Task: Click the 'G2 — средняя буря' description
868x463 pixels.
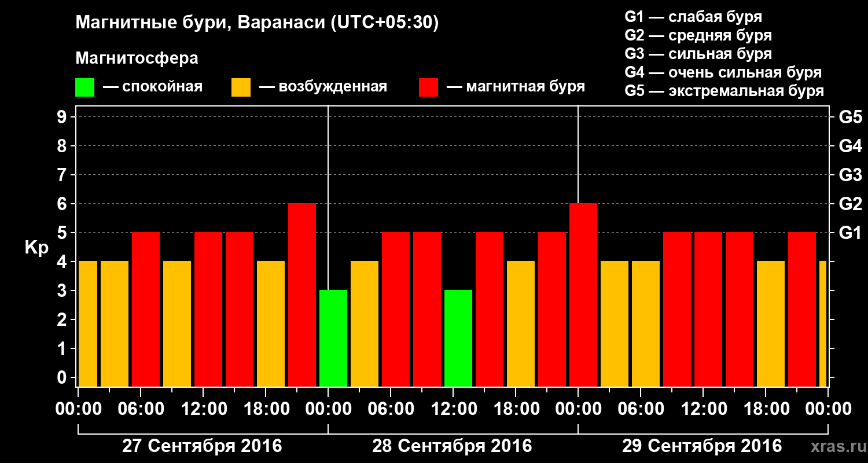Action: point(698,35)
